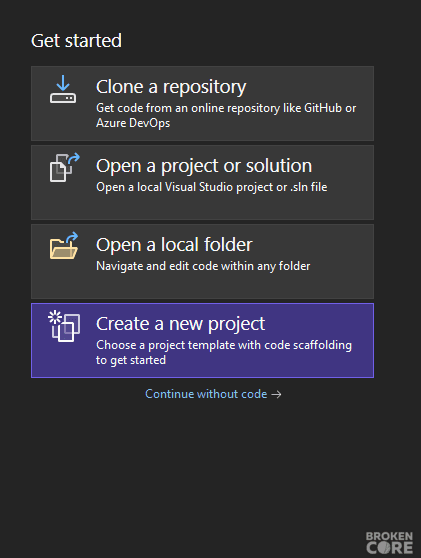
Task: Click the Create a new project icon
Action: pos(64,326)
